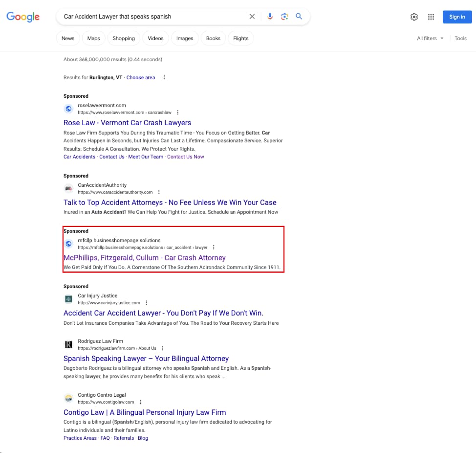Open three-dot menu for Contigo Centro Legal result

(140, 402)
